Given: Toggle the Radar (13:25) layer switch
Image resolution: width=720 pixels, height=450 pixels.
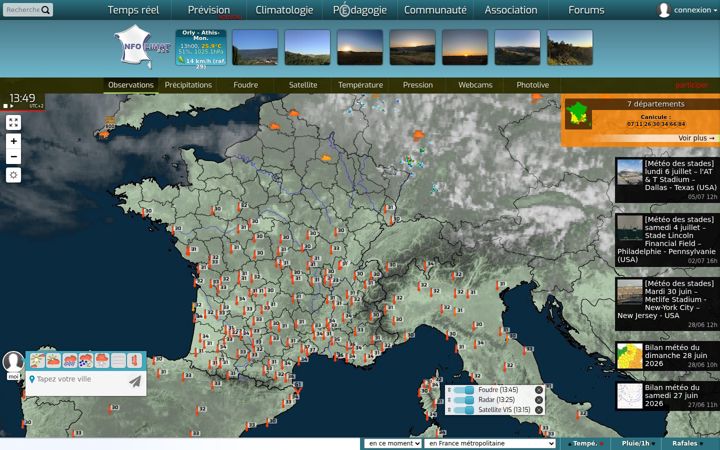Looking at the screenshot, I should (463, 400).
